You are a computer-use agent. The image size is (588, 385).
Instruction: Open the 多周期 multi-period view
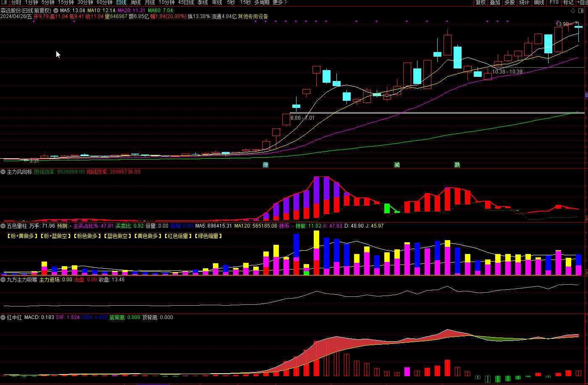click(262, 3)
